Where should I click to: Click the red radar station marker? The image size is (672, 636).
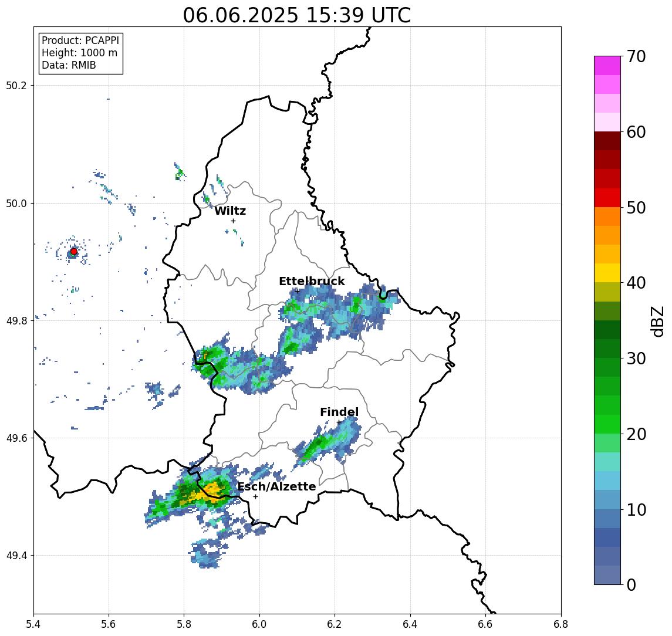click(74, 252)
